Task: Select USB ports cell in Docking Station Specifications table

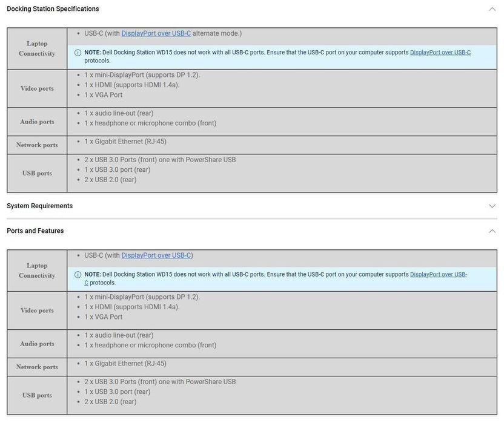Action: [x=37, y=173]
